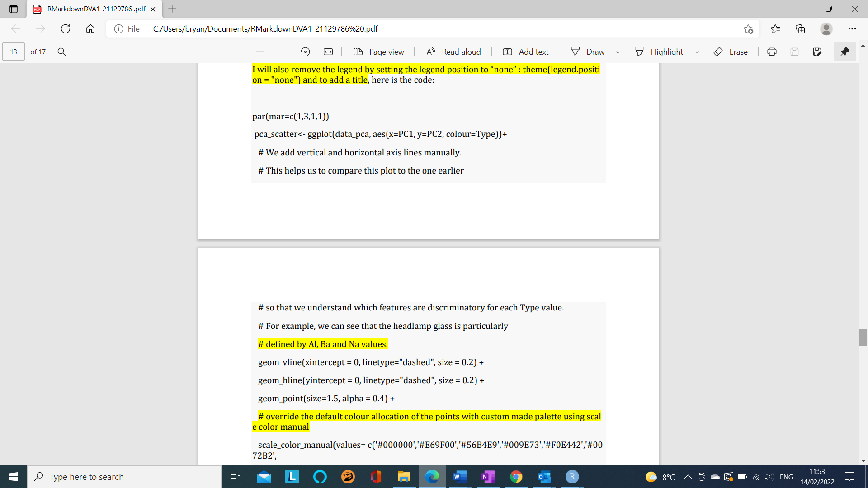Open Edge browser settings menu
Image resolution: width=868 pixels, height=488 pixels.
point(853,28)
